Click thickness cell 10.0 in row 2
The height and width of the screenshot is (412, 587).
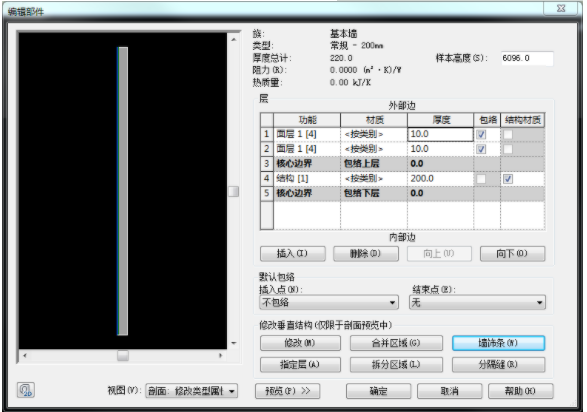point(440,149)
